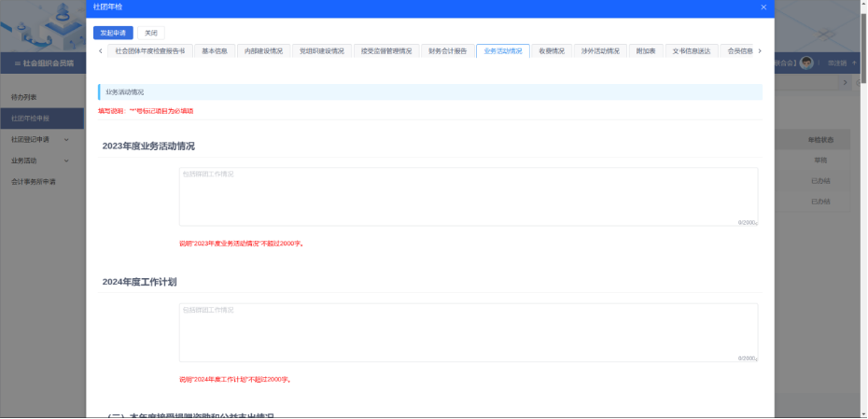Click the 2024年度工作计划 text area
The image size is (868, 419).
coord(468,332)
